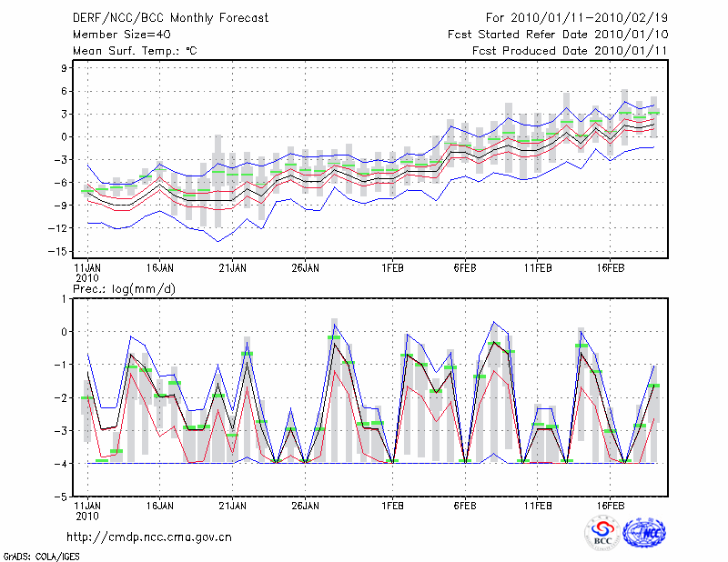
Task: Select the Fcst Started Refer Date line
Action: [x=551, y=35]
